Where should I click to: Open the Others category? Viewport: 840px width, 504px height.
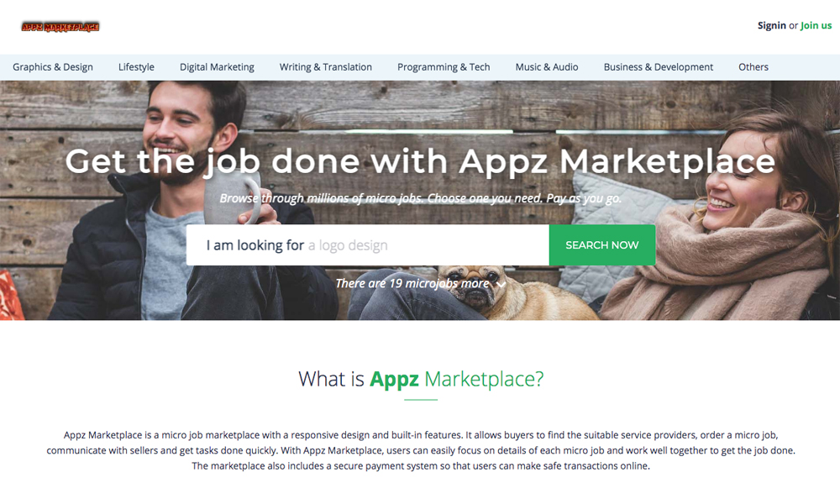(x=753, y=67)
